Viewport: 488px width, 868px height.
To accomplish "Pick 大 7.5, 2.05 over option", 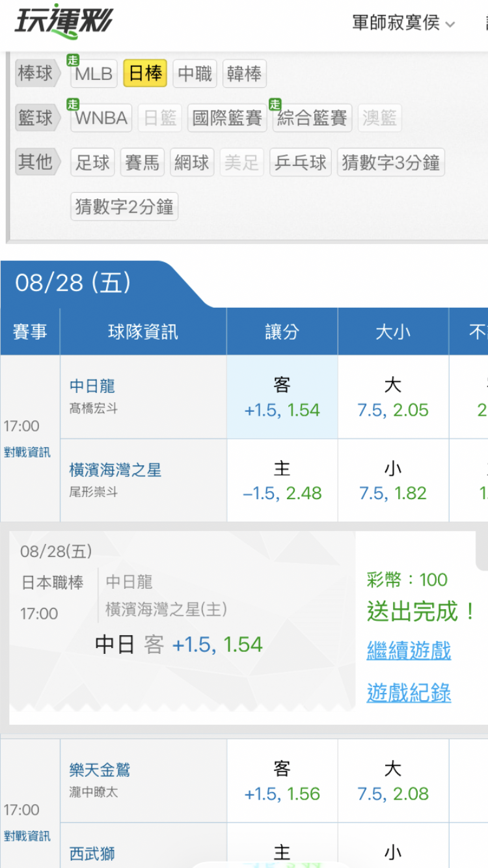I will tap(393, 397).
